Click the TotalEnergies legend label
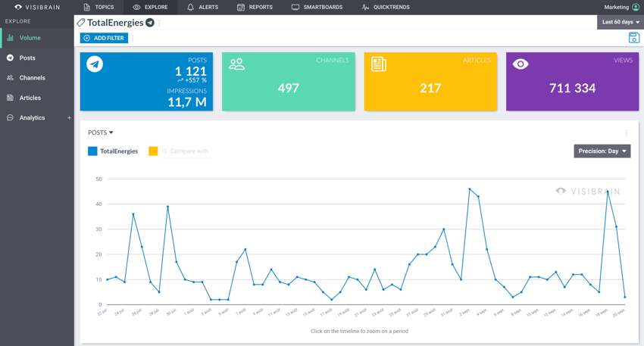The height and width of the screenshot is (346, 644). coord(119,151)
